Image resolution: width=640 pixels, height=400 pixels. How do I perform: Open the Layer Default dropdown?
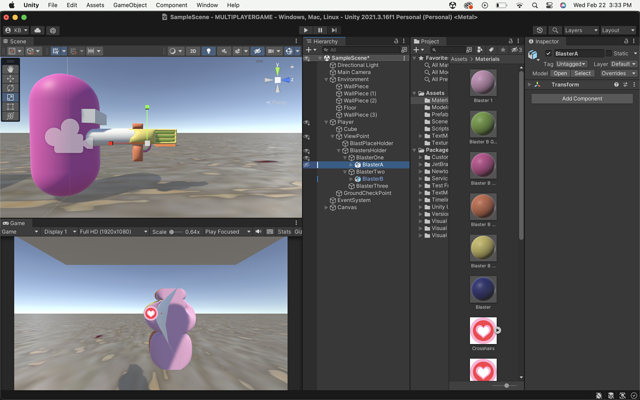click(623, 64)
